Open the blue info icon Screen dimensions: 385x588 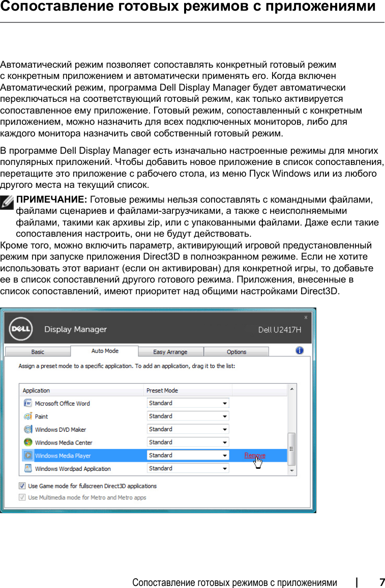299,351
